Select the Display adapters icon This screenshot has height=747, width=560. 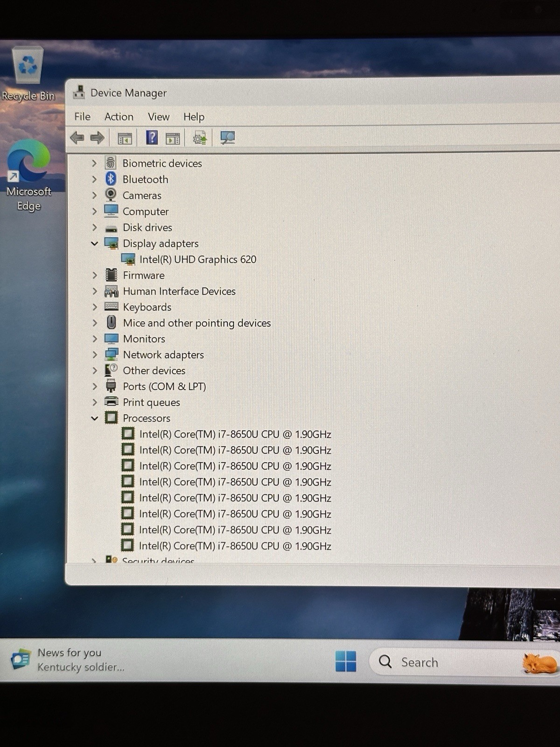pos(111,243)
